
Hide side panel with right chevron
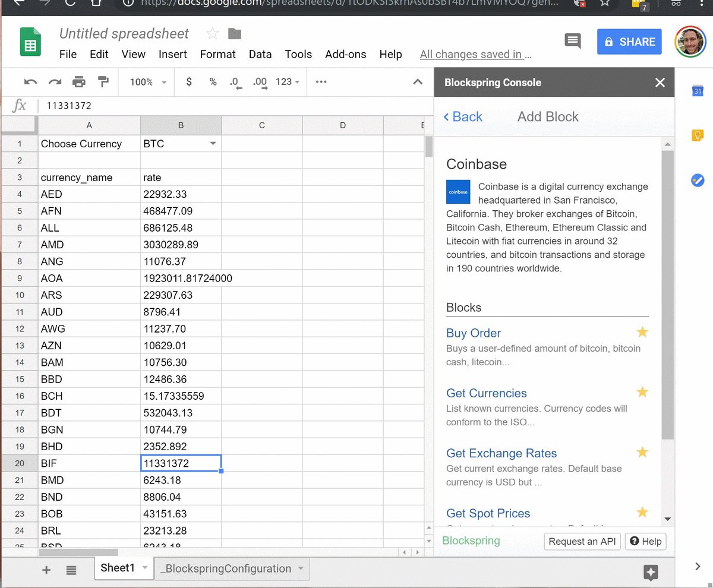click(698, 567)
